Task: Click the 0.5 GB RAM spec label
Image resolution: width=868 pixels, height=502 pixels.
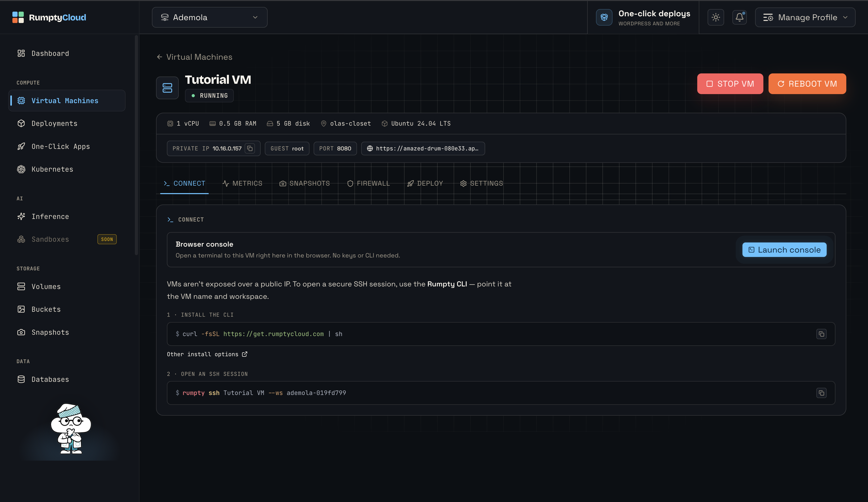Action: (233, 123)
